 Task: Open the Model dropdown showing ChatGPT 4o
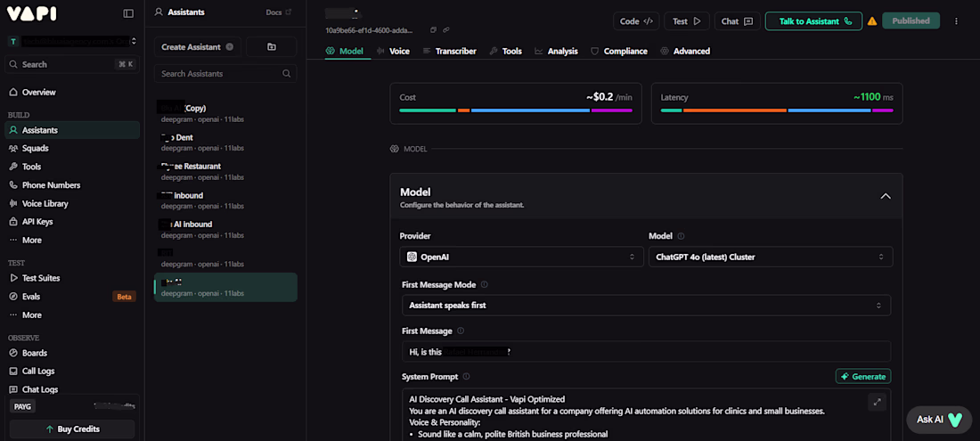click(x=770, y=257)
